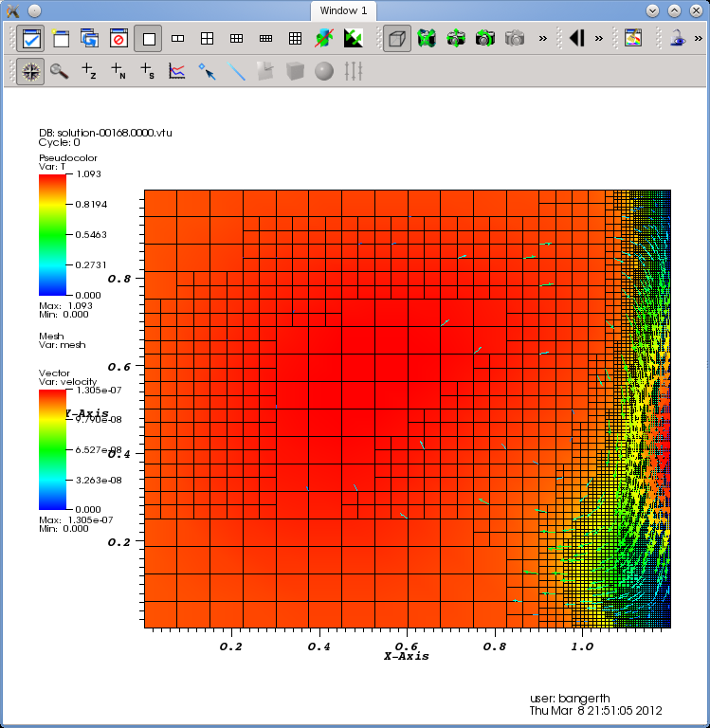Toggle the active window checkmark button
This screenshot has width=710, height=728.
pos(30,39)
